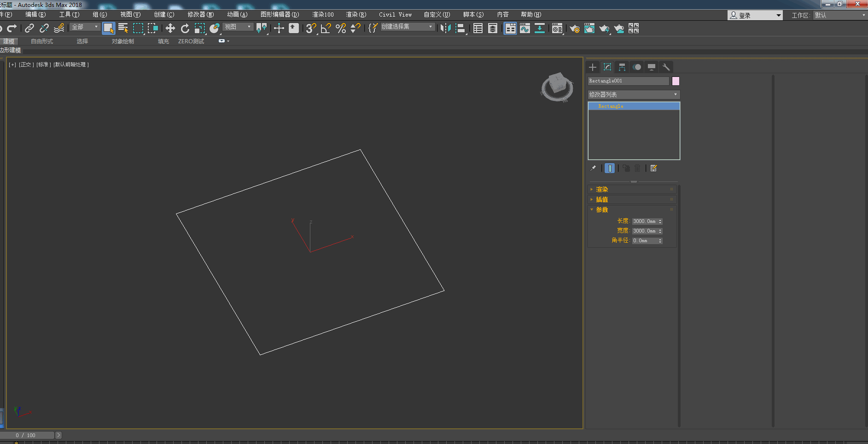The height and width of the screenshot is (444, 868).
Task: Collapse the 参数 rollout
Action: [602, 210]
